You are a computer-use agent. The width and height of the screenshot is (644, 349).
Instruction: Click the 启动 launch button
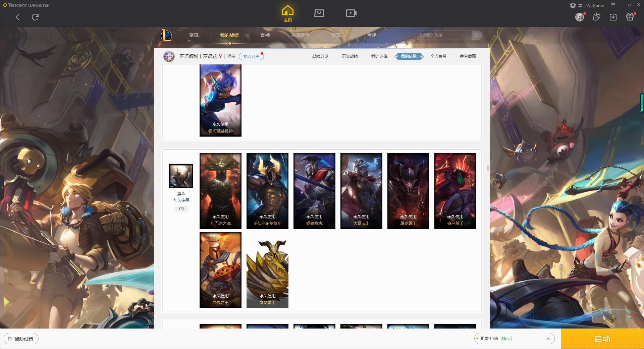(x=602, y=339)
